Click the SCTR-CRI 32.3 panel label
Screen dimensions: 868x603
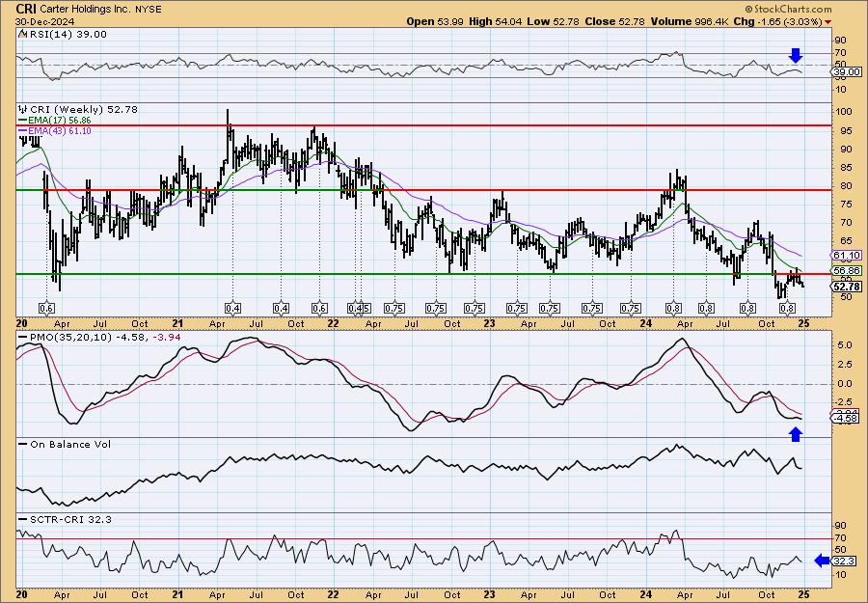pyautogui.click(x=70, y=519)
